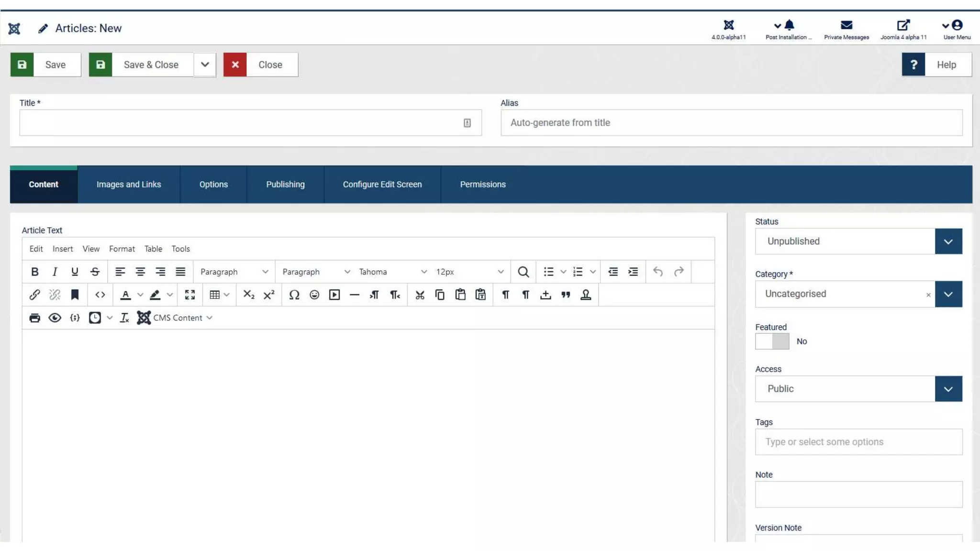Open the Status dropdown
This screenshot has height=551, width=980.
[x=858, y=241]
